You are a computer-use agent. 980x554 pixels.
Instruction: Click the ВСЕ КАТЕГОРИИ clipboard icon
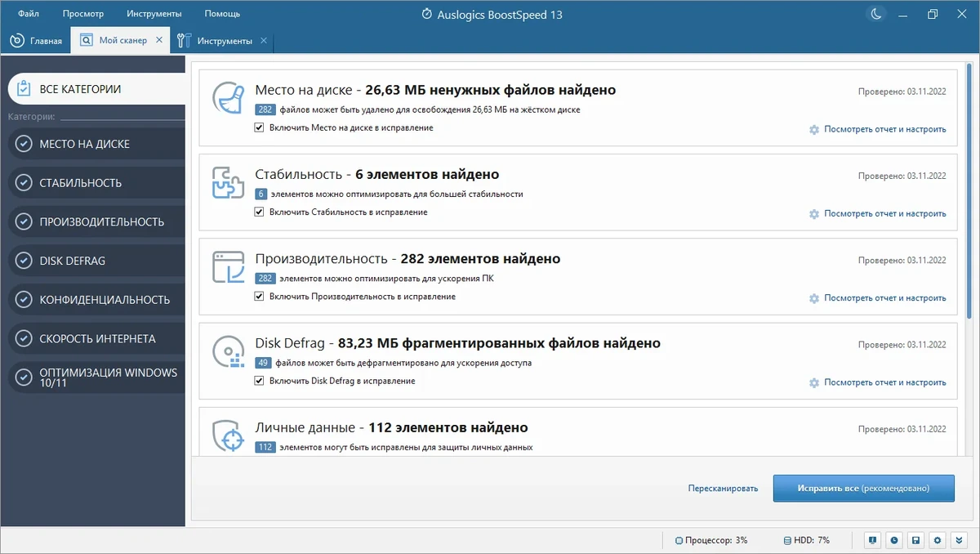coord(24,88)
